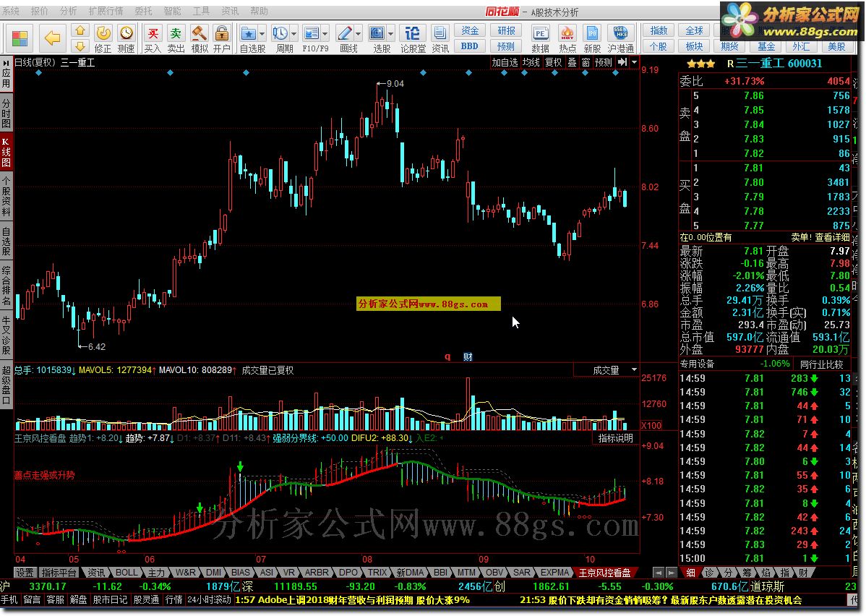
Task: Open the 指标平台 indicator platform tab
Action: pyautogui.click(x=59, y=573)
